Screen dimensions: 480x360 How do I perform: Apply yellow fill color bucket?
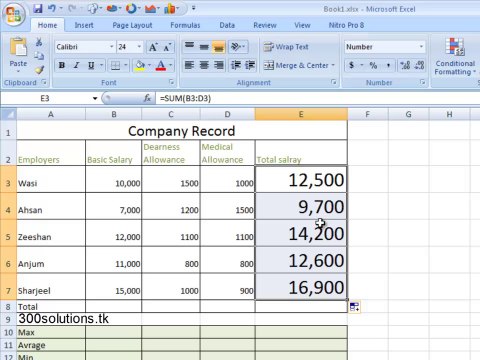pyautogui.click(x=140, y=65)
